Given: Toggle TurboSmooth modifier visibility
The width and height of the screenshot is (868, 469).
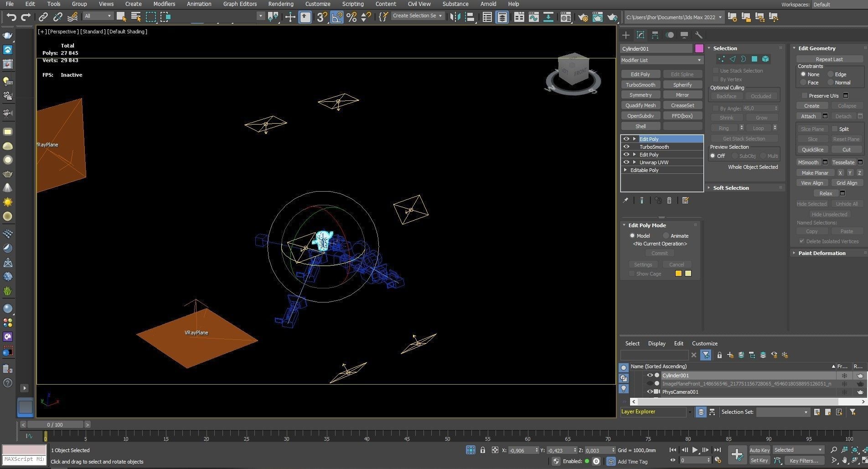Looking at the screenshot, I should 626,147.
